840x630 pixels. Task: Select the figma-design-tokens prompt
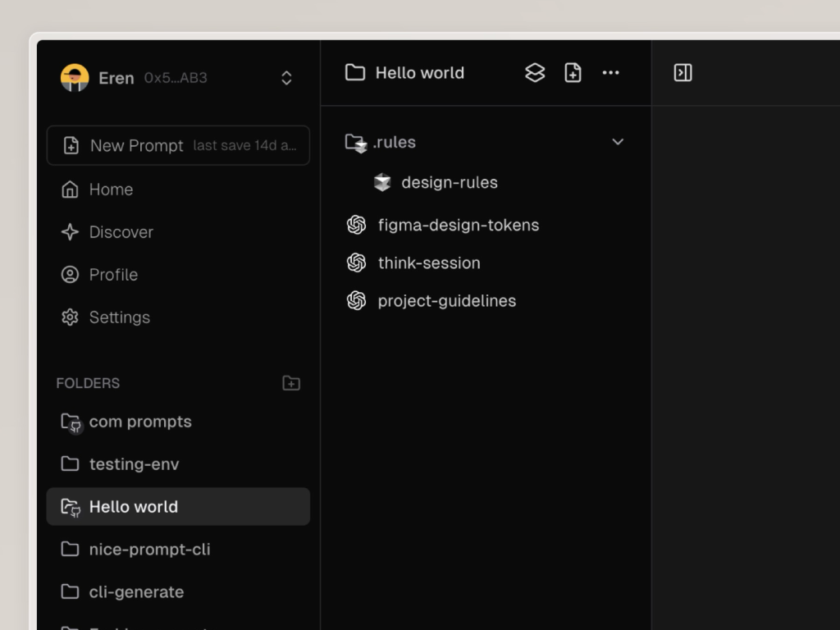458,225
